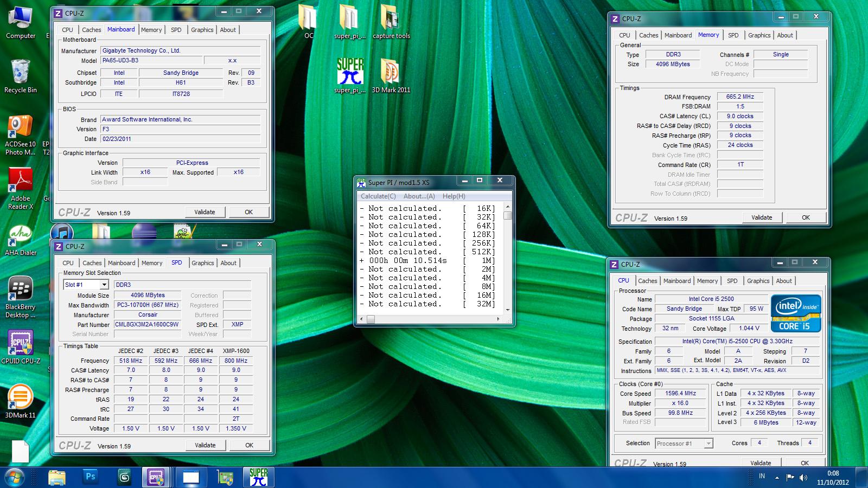The height and width of the screenshot is (488, 868).
Task: Click the taskbar icon with circuit board and shield
Action: point(225,477)
